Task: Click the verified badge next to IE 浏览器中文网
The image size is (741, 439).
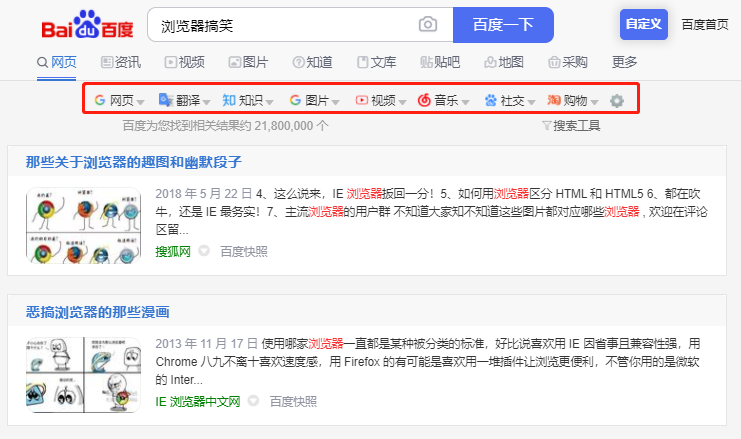Action: 253,401
